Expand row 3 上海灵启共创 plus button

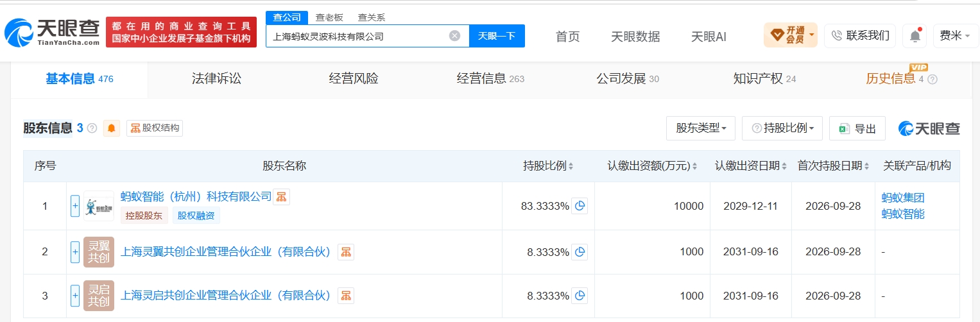tap(75, 296)
